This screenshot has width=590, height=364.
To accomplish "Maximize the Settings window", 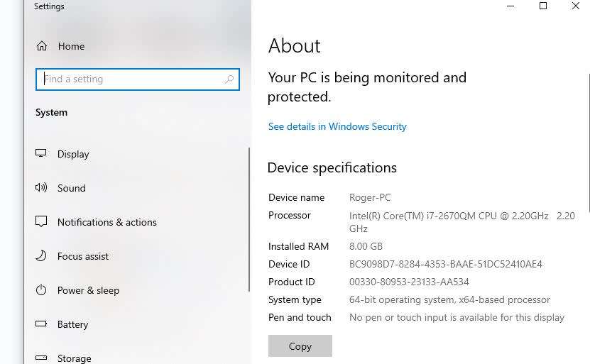I will coord(543,6).
